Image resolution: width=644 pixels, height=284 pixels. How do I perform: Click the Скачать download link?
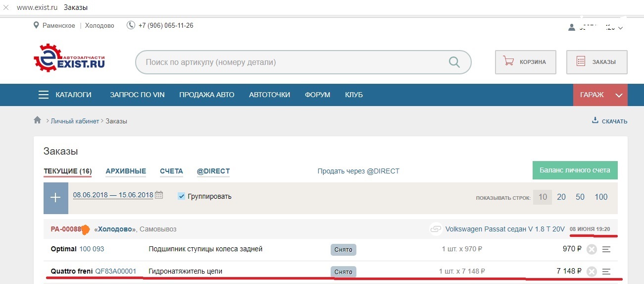[x=610, y=121]
